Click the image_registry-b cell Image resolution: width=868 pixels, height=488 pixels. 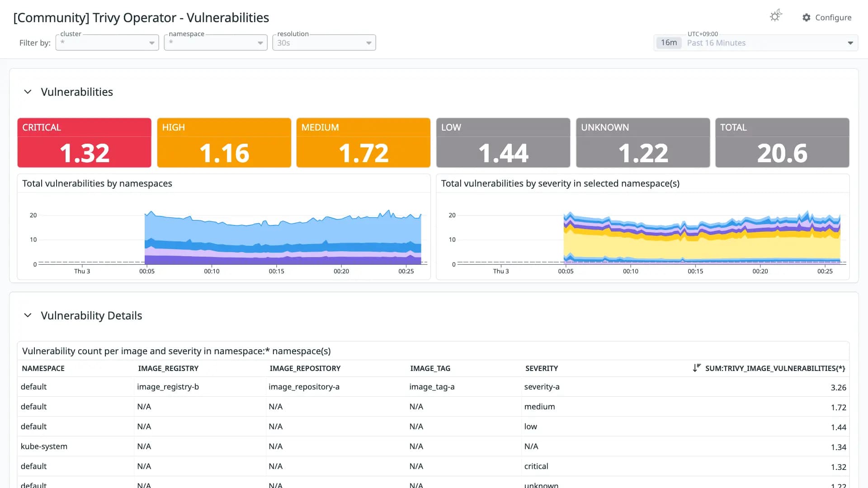[x=168, y=387]
